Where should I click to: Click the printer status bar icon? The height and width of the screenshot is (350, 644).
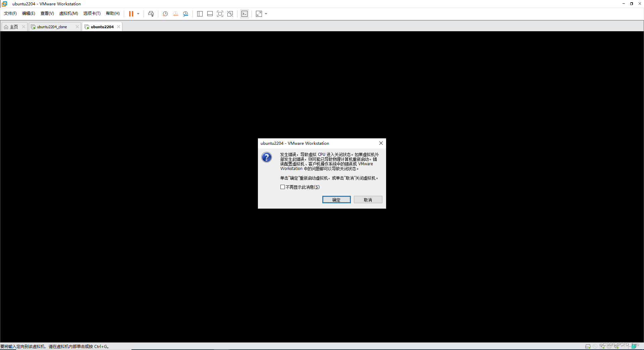pyautogui.click(x=609, y=347)
